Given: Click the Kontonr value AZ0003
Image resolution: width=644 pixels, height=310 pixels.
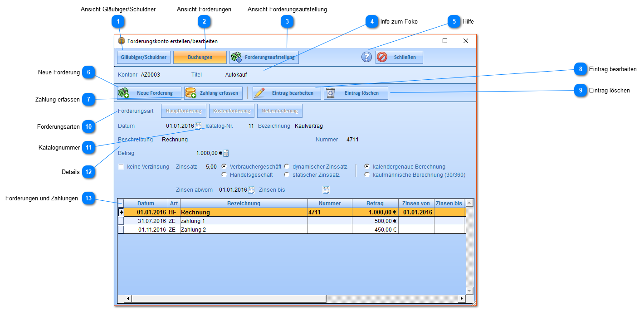Looking at the screenshot, I should (x=151, y=74).
